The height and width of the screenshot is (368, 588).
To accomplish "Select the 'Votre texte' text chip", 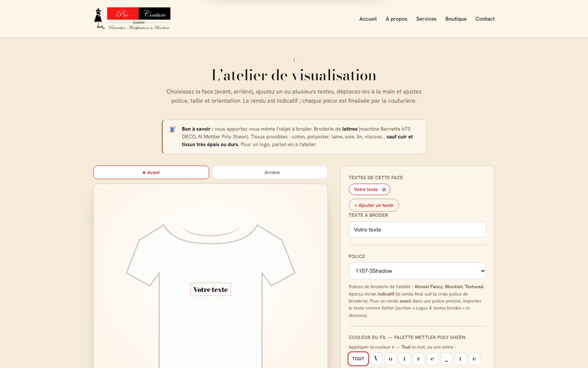I will 366,189.
